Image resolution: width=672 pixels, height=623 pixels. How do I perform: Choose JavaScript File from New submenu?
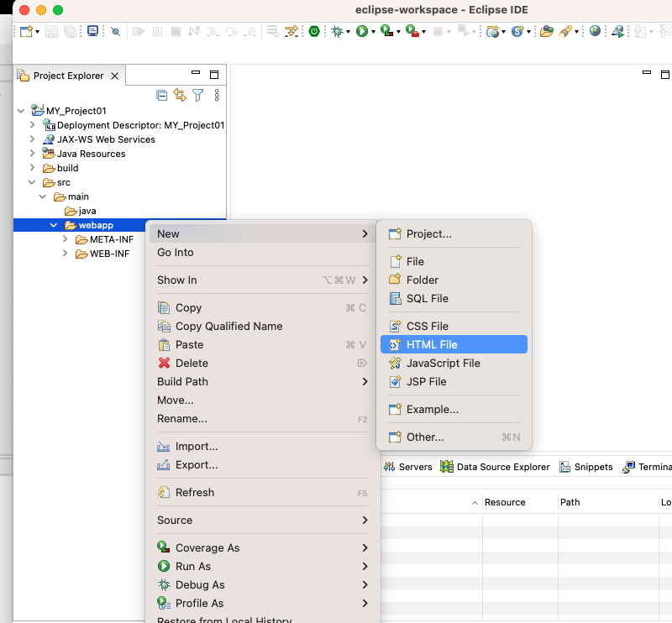(x=454, y=363)
